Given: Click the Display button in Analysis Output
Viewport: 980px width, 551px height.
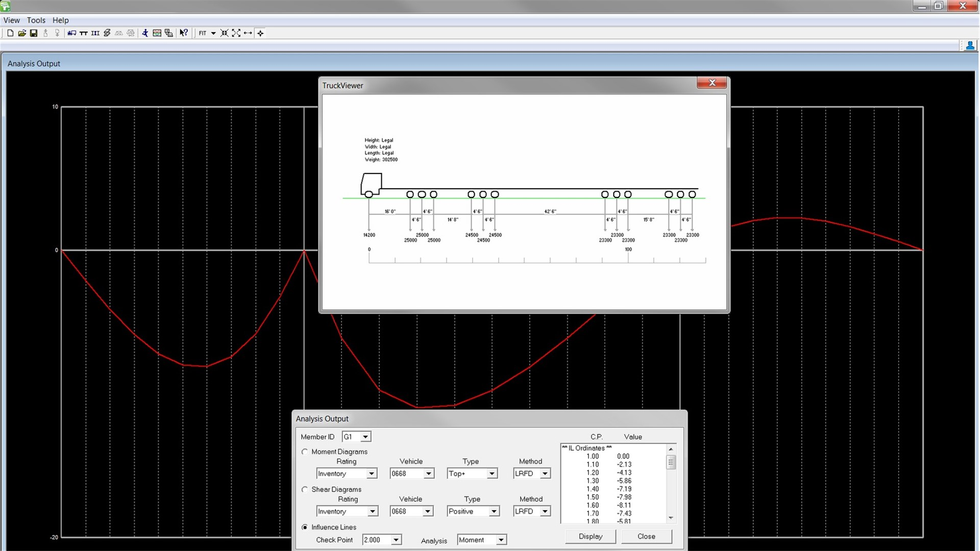Looking at the screenshot, I should pyautogui.click(x=590, y=536).
